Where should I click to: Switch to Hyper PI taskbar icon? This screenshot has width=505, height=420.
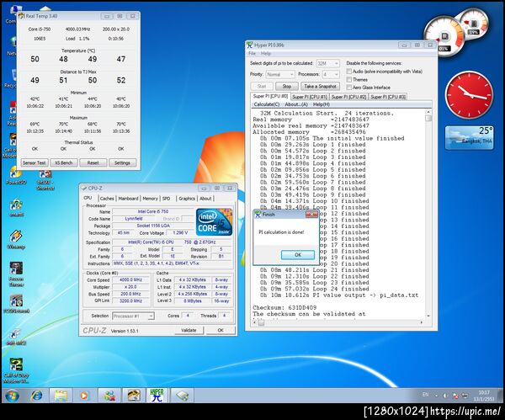pyautogui.click(x=157, y=396)
